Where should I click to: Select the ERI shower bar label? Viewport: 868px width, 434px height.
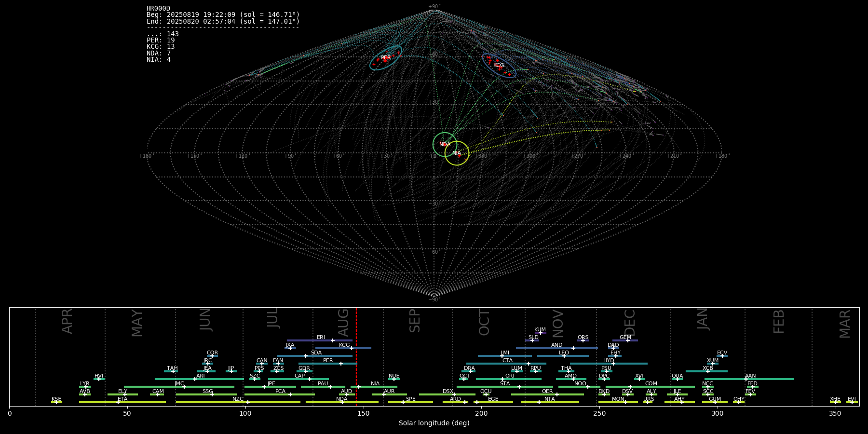tap(321, 338)
